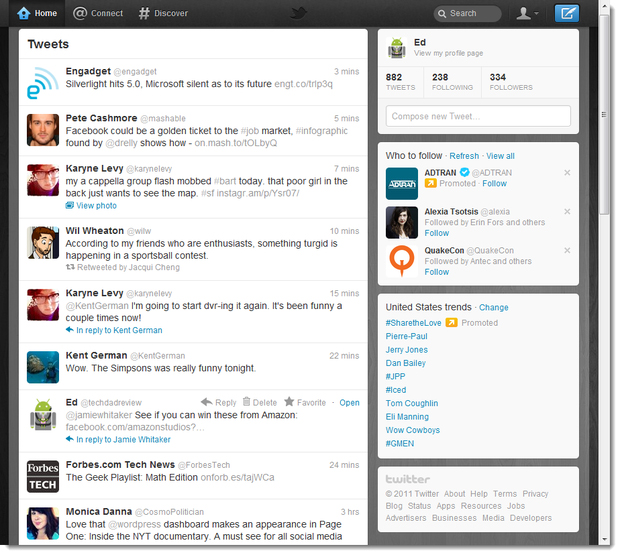Refresh the Who to follow suggestions
620x555 pixels.
tap(464, 156)
